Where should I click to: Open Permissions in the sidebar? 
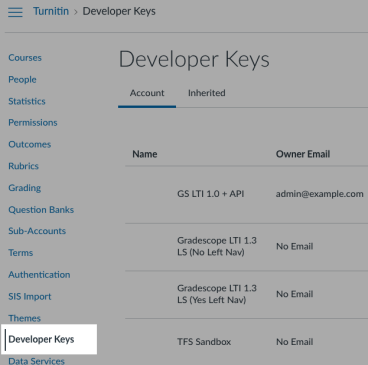(x=33, y=123)
